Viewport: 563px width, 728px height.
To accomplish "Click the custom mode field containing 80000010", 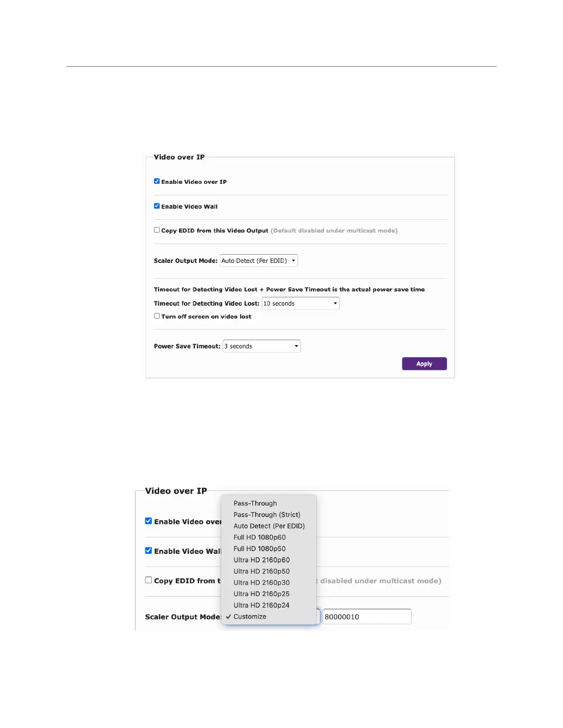I will (367, 617).
